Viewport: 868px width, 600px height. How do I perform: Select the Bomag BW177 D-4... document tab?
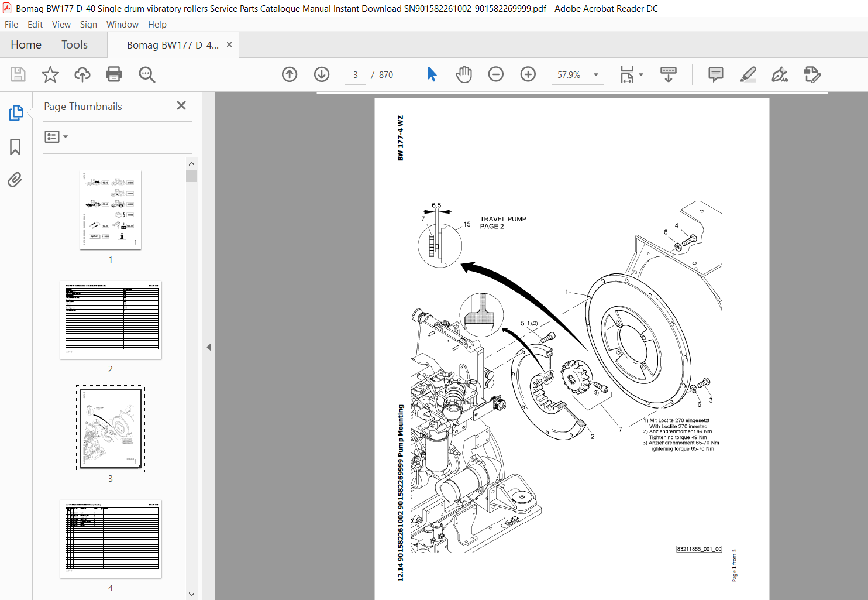pos(173,45)
